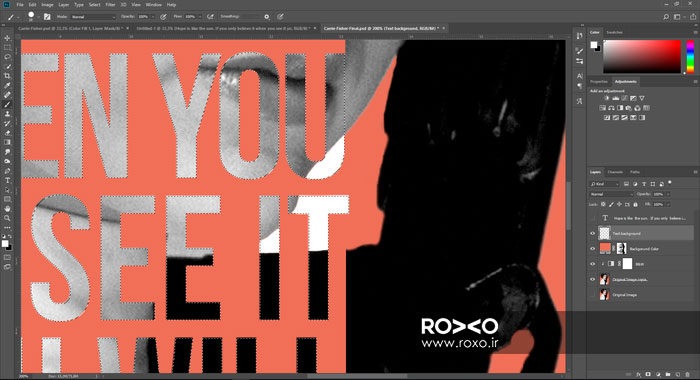This screenshot has height=380, width=700.
Task: Click the toolbox foreground color swatch
Action: pos(5,243)
